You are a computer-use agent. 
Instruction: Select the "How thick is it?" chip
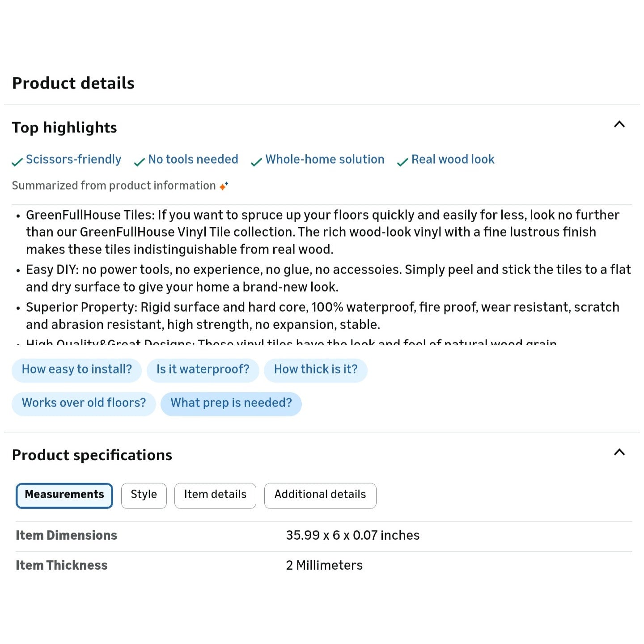click(315, 370)
